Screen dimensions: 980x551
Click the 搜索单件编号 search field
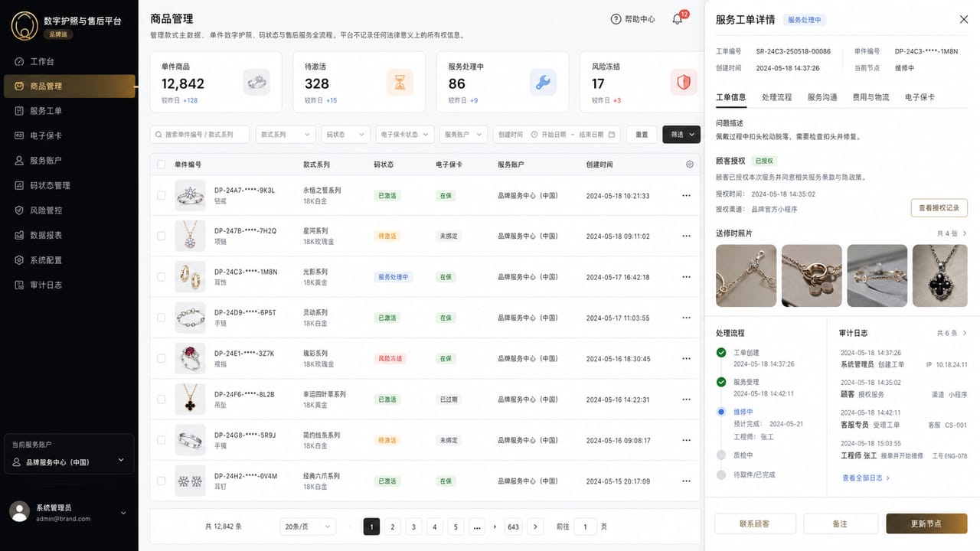pyautogui.click(x=200, y=134)
